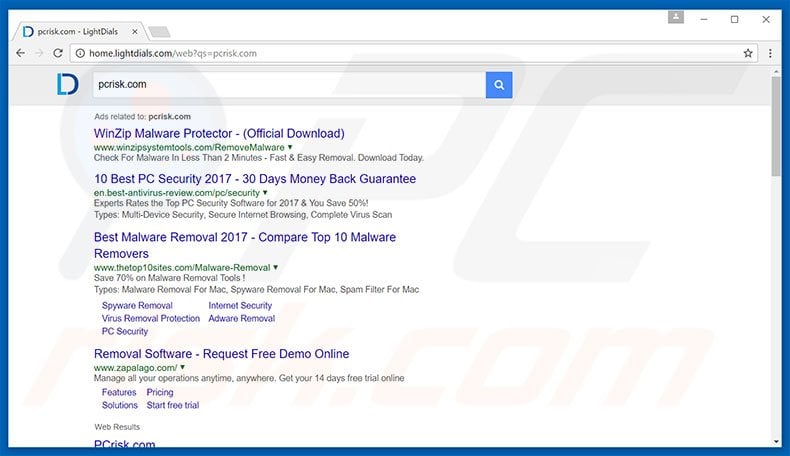
Task: Click the vertical scrollbar thumb
Action: coord(776,126)
